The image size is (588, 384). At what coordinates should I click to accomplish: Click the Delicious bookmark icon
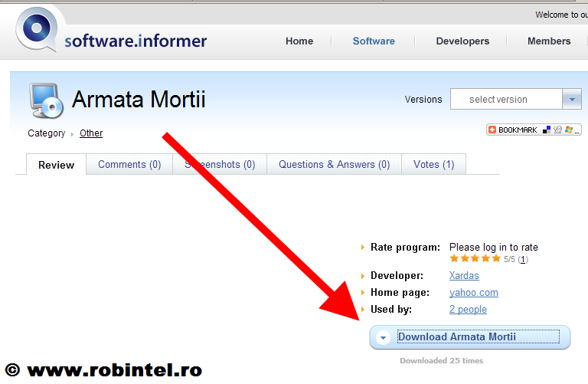tap(547, 130)
